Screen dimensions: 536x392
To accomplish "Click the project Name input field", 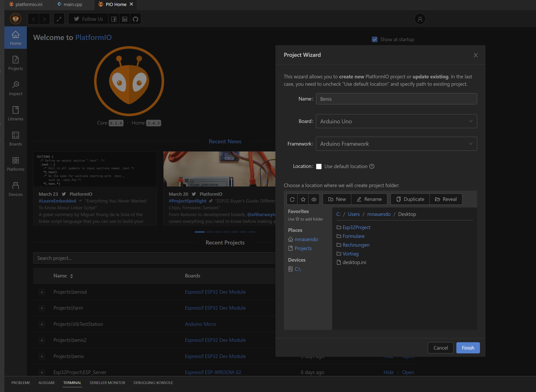I will tap(396, 99).
